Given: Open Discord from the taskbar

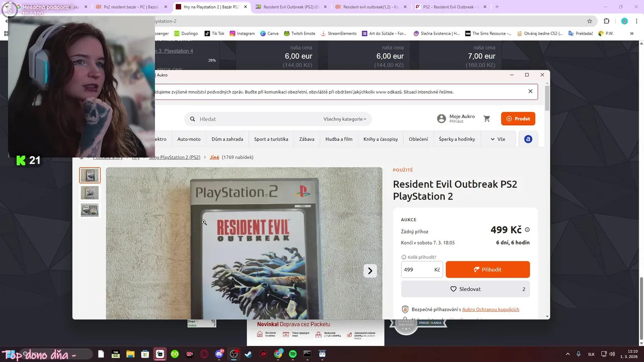Looking at the screenshot, I should pos(219,354).
